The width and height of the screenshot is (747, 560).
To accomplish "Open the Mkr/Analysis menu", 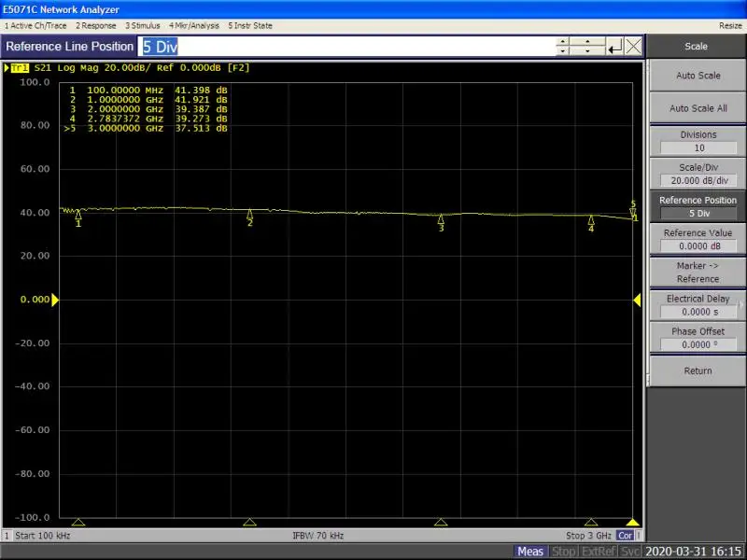I will (193, 25).
